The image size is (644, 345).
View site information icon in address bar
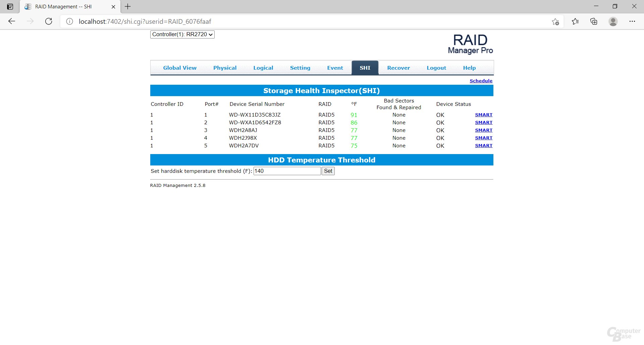click(69, 21)
